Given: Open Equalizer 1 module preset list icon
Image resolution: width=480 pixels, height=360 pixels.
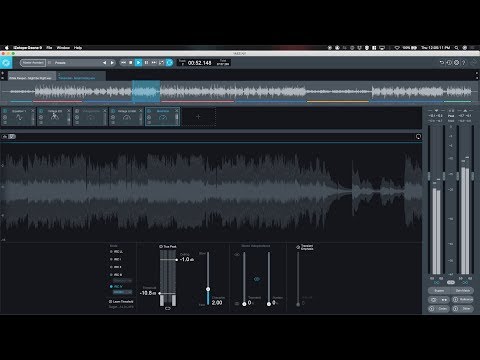Looking at the screenshot, I should point(5,123).
